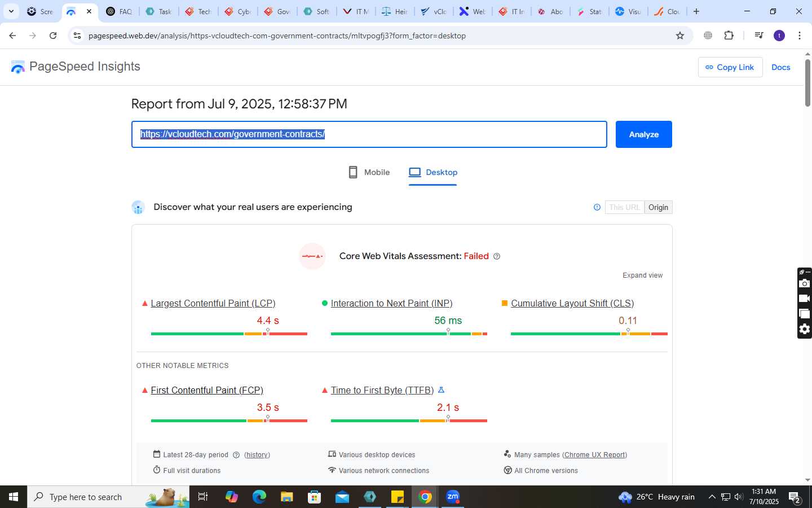
Task: Switch to the Heir browser tab
Action: (x=395, y=11)
